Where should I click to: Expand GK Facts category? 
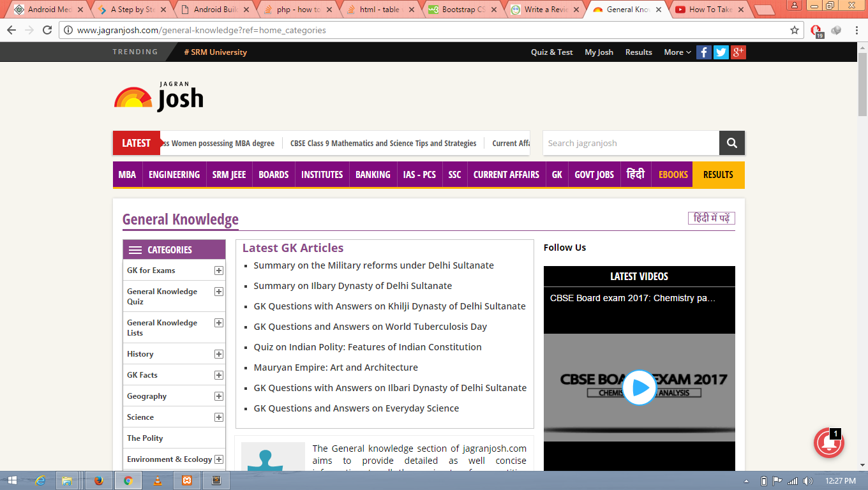click(219, 375)
